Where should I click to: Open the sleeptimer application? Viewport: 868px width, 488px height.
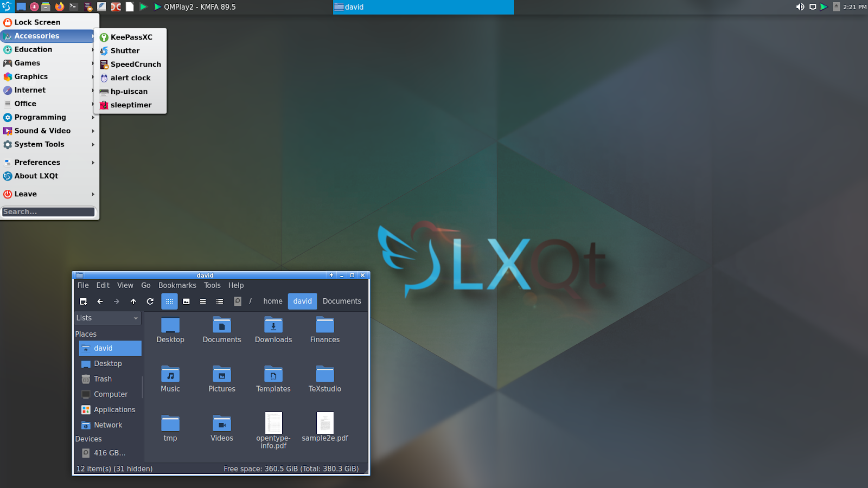(130, 105)
